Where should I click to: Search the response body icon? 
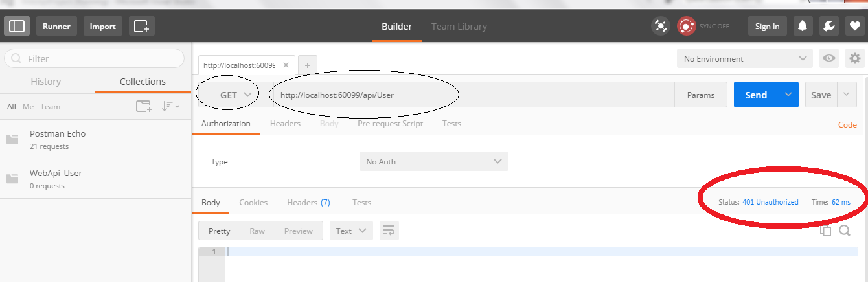[845, 231]
